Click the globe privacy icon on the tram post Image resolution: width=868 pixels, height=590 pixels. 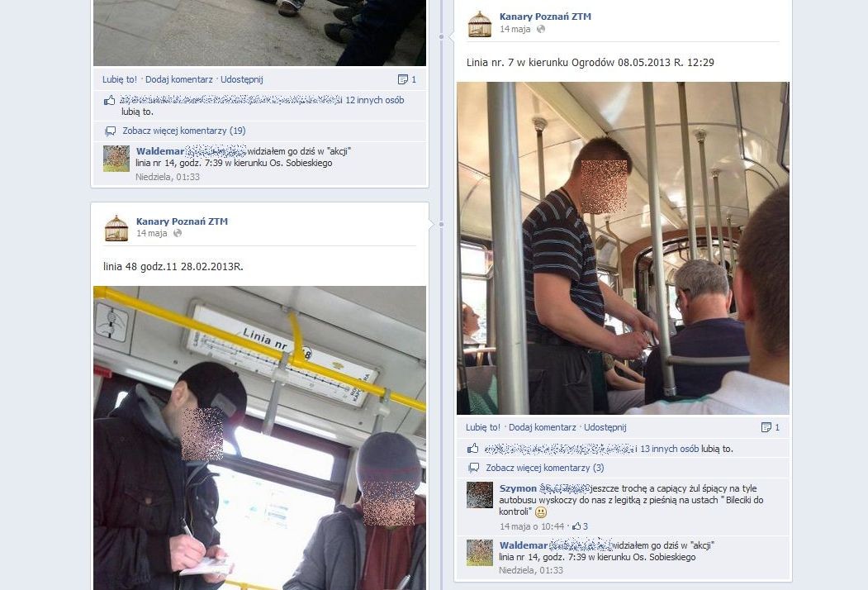click(541, 30)
